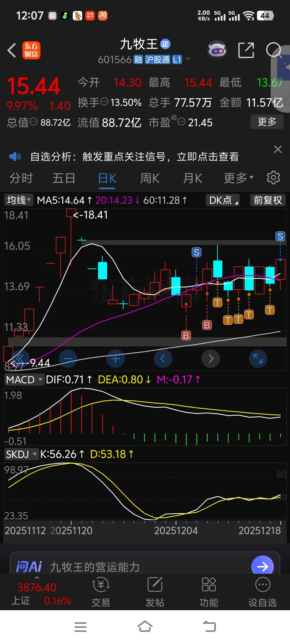Image resolution: width=290 pixels, height=644 pixels.
Task: Tap the Android recent apps button
Action: [x=81, y=627]
